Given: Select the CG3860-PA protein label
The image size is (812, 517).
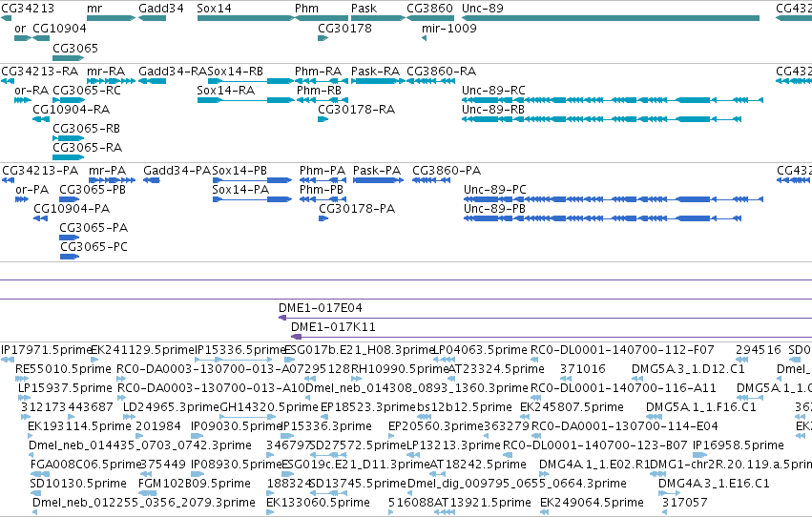Looking at the screenshot, I should [447, 170].
